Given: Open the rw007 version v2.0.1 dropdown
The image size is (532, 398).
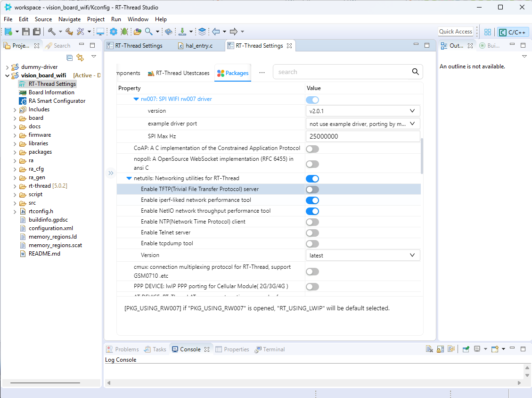Looking at the screenshot, I should [362, 111].
